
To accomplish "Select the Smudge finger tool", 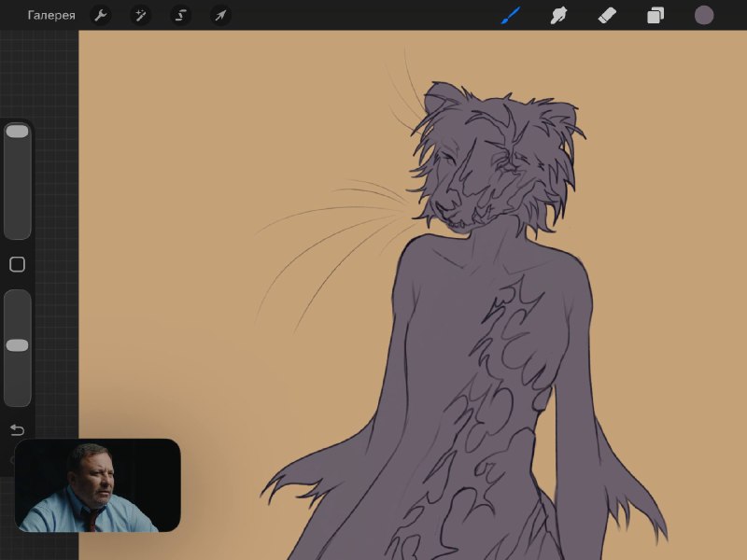I will point(558,15).
